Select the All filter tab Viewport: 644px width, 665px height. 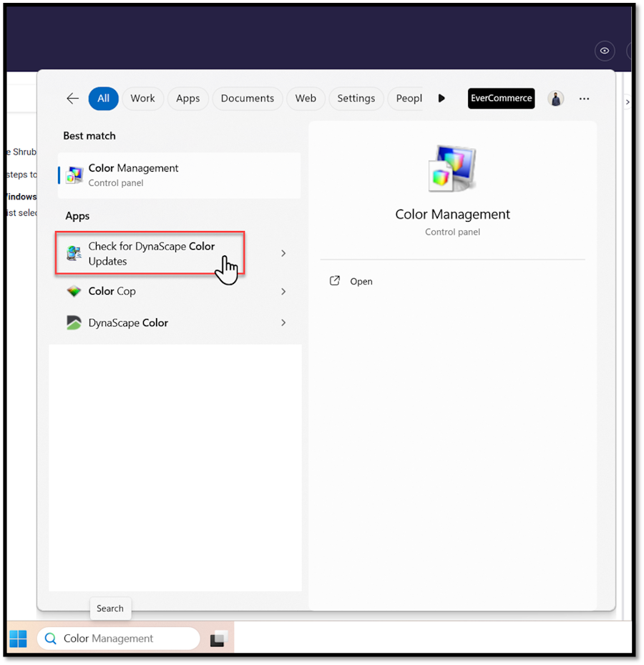tap(103, 99)
